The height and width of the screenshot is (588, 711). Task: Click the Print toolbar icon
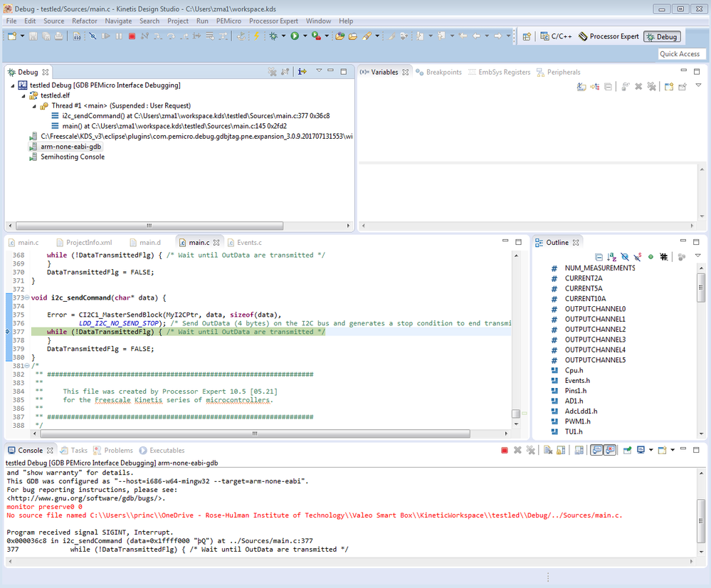[59, 36]
